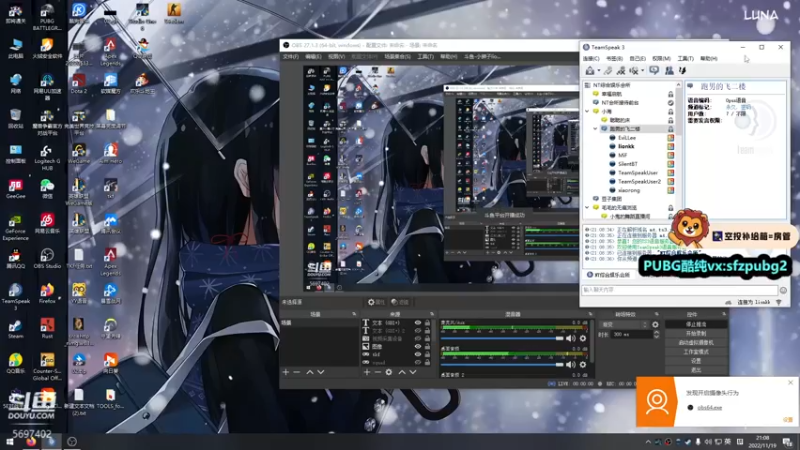The height and width of the screenshot is (450, 800).
Task: Open PUBG BATTLEGROUNDS desktop shortcut
Action: [x=47, y=15]
